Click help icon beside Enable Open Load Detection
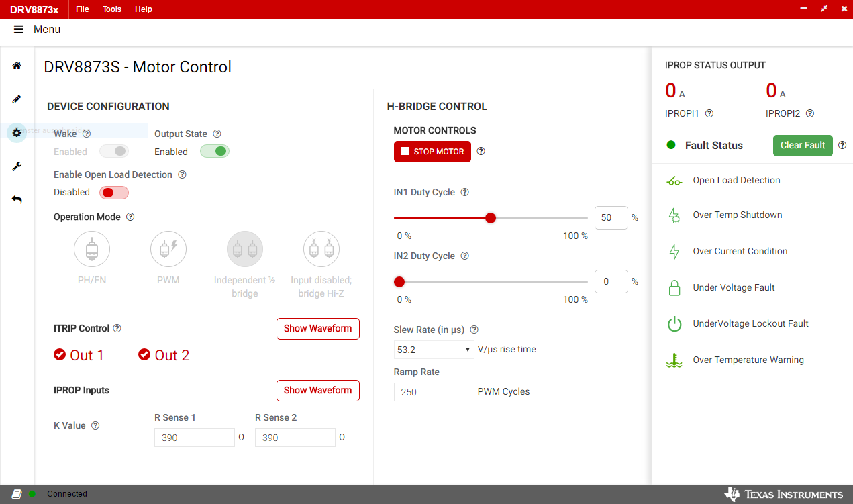 tap(182, 174)
